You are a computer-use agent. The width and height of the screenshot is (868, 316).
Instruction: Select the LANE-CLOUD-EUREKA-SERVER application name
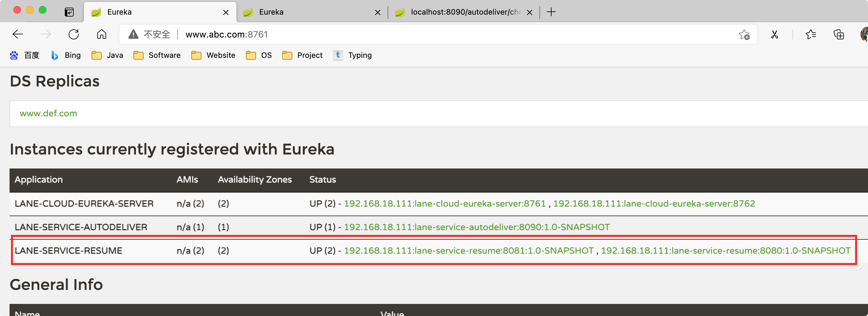click(84, 203)
